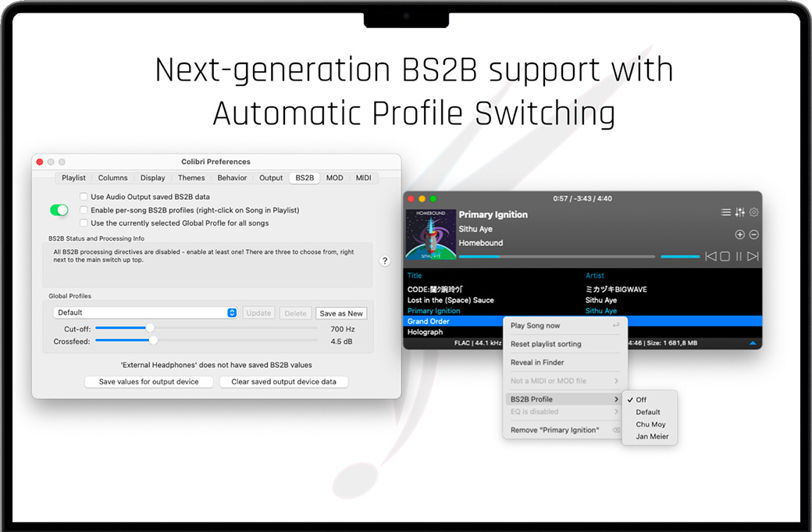This screenshot has height=532, width=812.
Task: Open the Default global profile dropdown
Action: [x=146, y=312]
